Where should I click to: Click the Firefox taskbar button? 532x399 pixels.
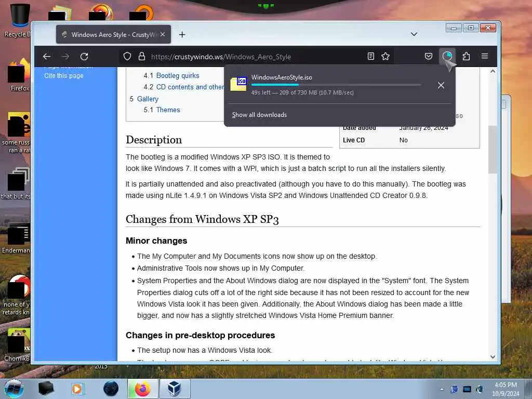point(143,389)
